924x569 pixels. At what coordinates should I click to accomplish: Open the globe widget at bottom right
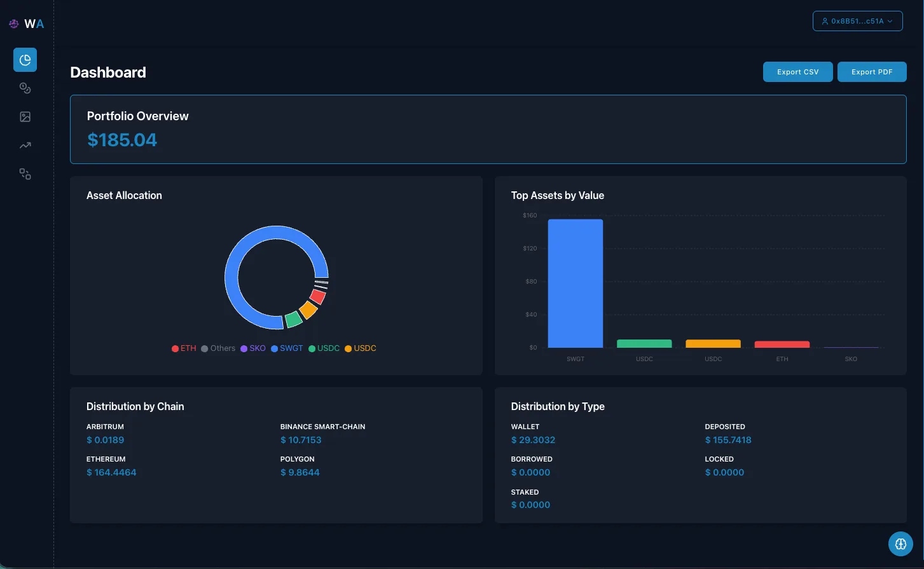coord(900,544)
